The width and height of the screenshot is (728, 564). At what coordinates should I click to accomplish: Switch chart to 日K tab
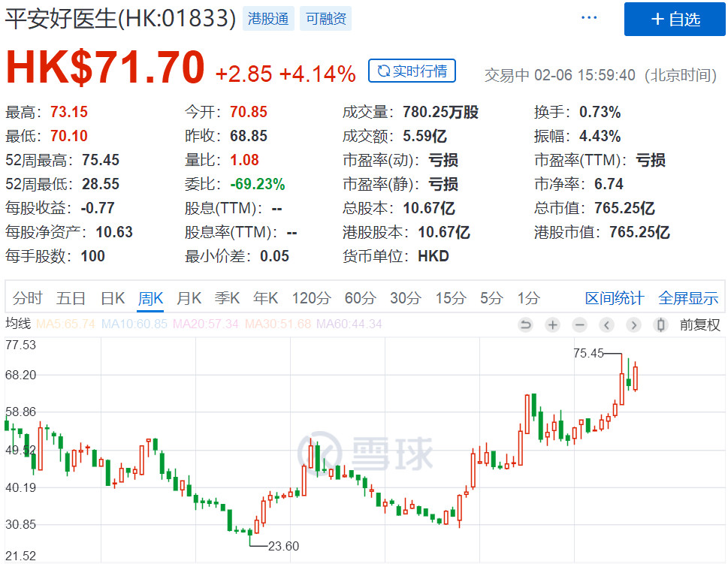[113, 298]
